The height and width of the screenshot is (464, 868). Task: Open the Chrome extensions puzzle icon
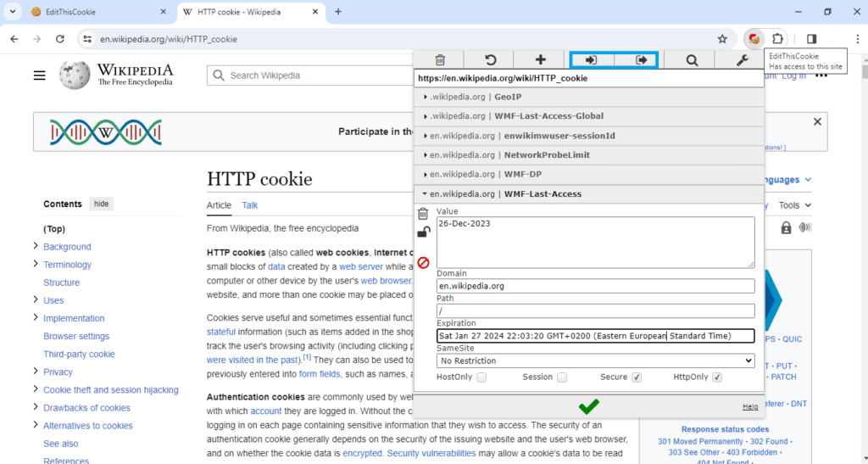point(778,39)
